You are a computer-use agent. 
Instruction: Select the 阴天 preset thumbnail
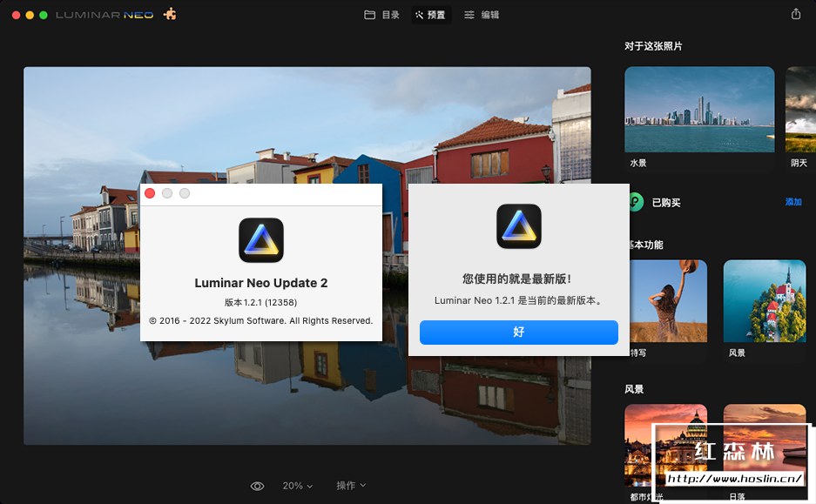(800, 109)
